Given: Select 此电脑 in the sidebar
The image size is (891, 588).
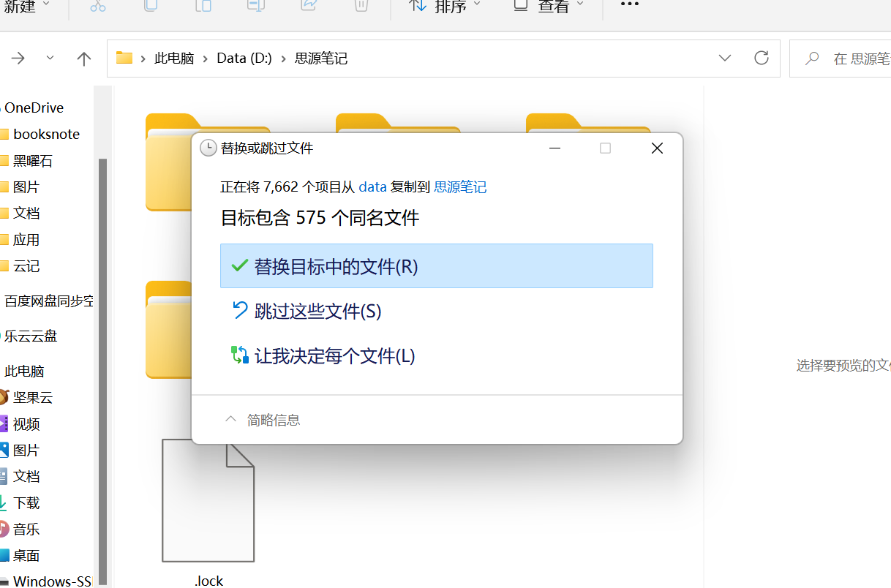Looking at the screenshot, I should (24, 372).
